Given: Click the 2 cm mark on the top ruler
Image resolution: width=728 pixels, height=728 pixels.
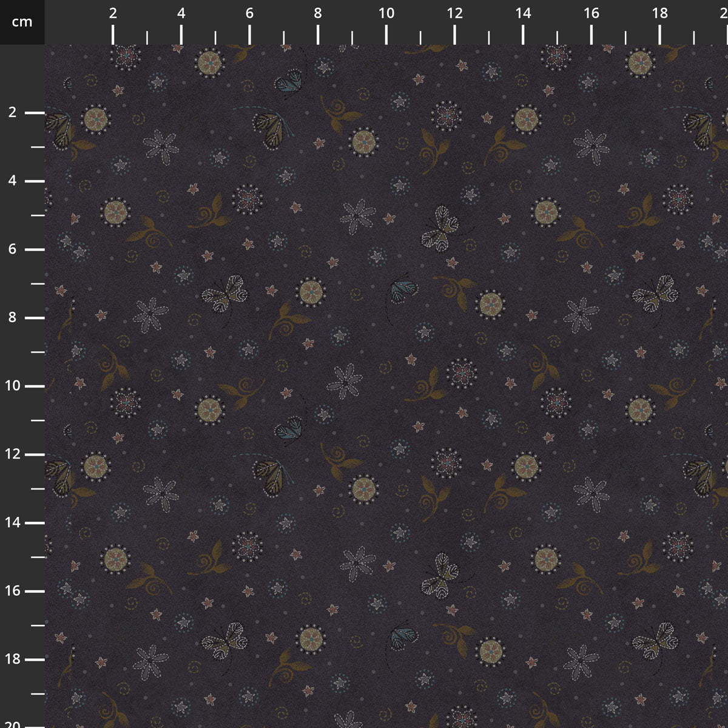Looking at the screenshot, I should (113, 13).
